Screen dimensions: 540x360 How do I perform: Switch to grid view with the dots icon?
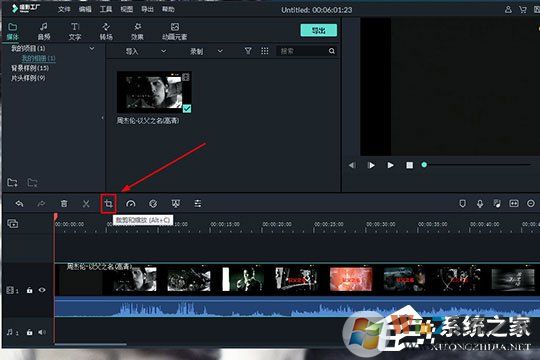264,51
